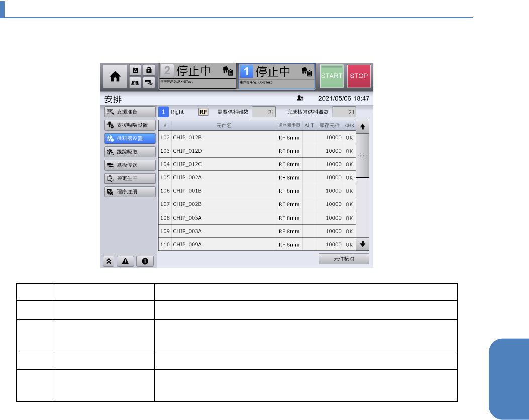Click the table's vertical scrollbar thumb

[363, 155]
